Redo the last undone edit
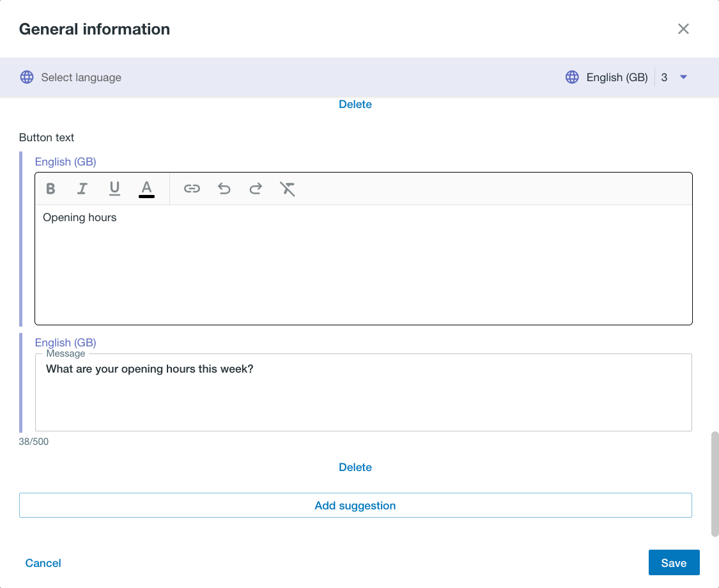719x588 pixels. pos(256,189)
